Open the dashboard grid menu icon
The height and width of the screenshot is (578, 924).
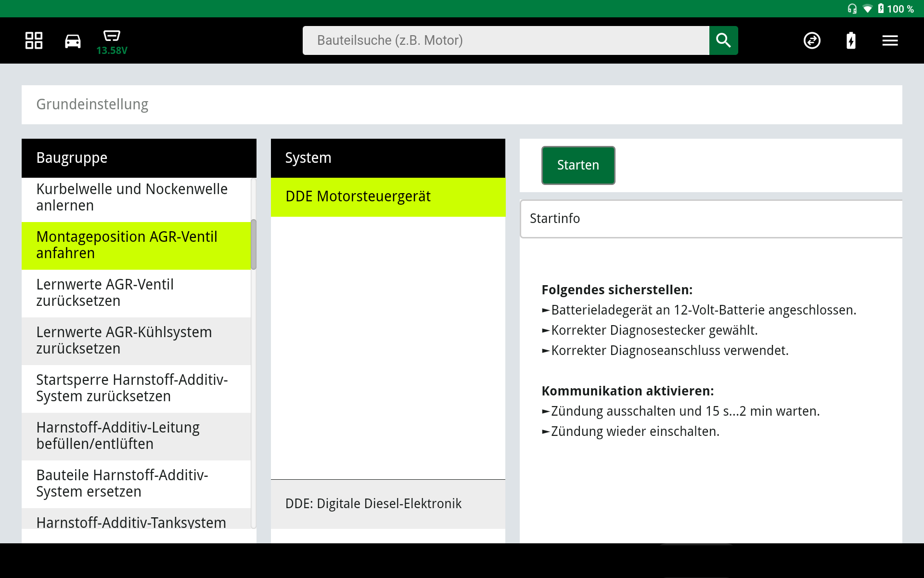point(34,40)
